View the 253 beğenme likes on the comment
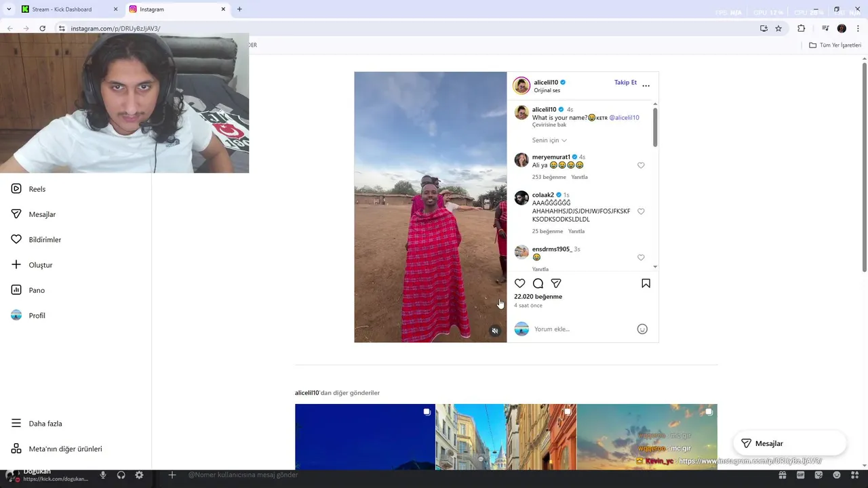This screenshot has height=488, width=868. [x=549, y=178]
